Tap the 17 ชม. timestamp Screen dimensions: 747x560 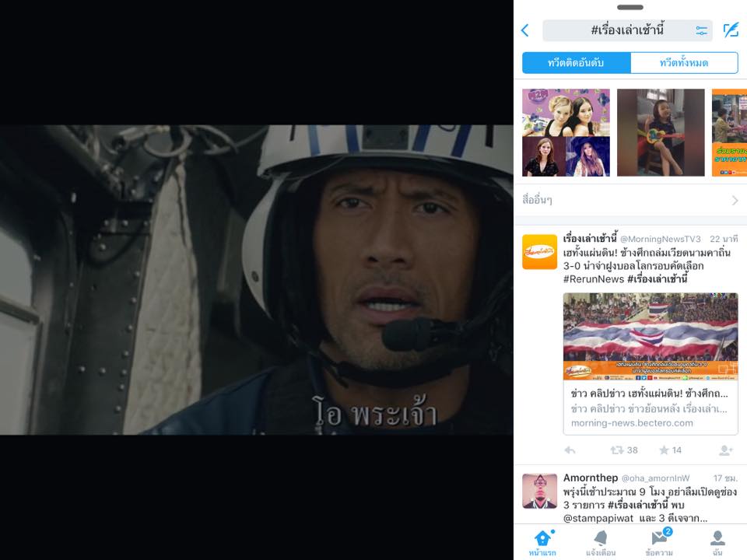(725, 478)
